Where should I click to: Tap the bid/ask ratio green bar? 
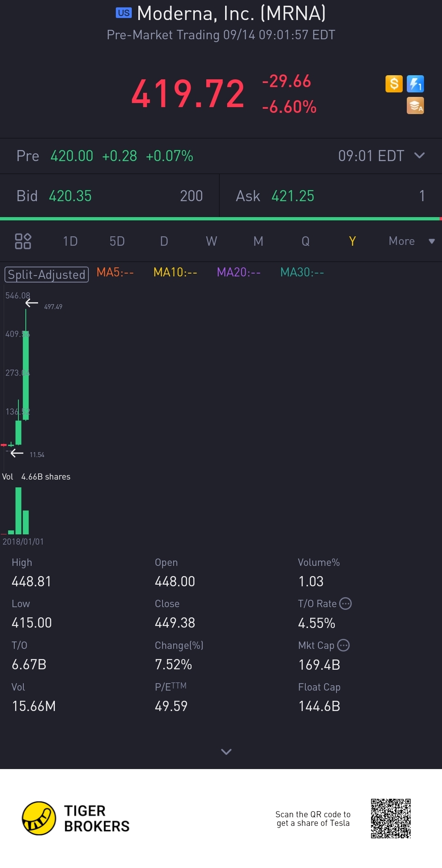click(220, 219)
